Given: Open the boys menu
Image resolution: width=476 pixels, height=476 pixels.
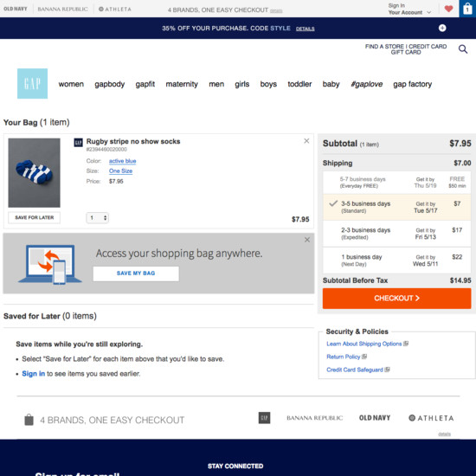Looking at the screenshot, I should click(268, 84).
